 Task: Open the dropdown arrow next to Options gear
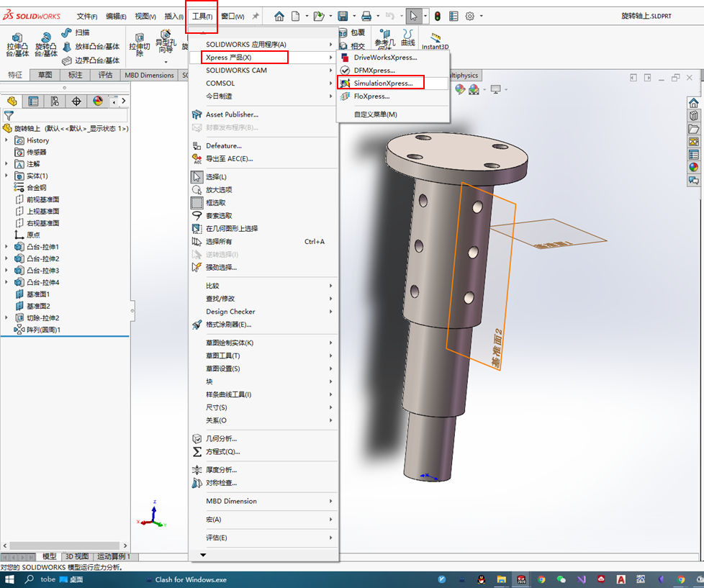tap(482, 17)
